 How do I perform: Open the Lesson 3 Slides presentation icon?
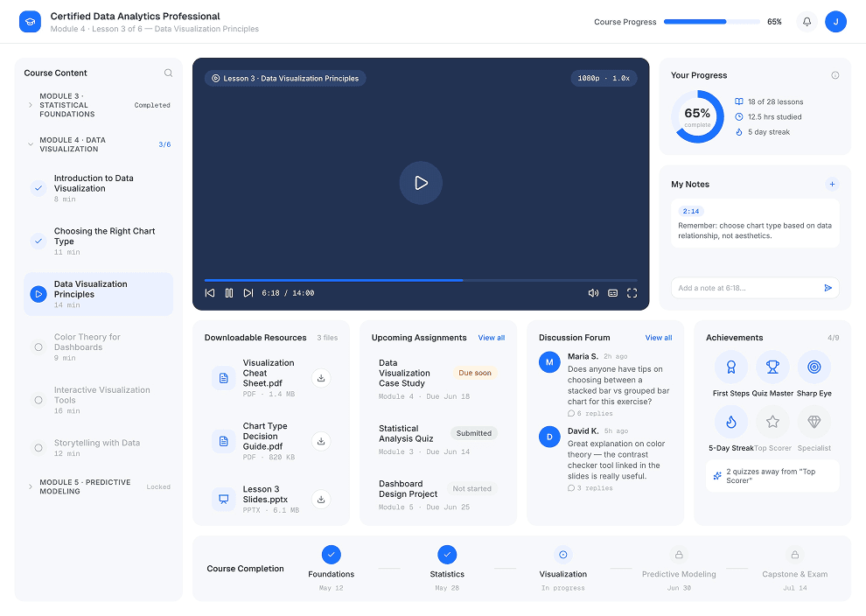tap(224, 499)
